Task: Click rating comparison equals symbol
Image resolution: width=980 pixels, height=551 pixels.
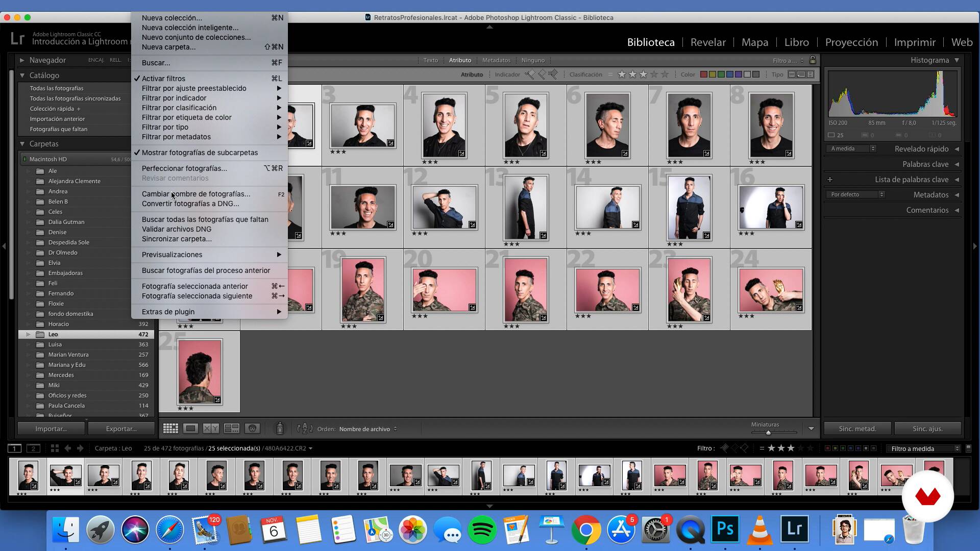Action: pos(610,74)
